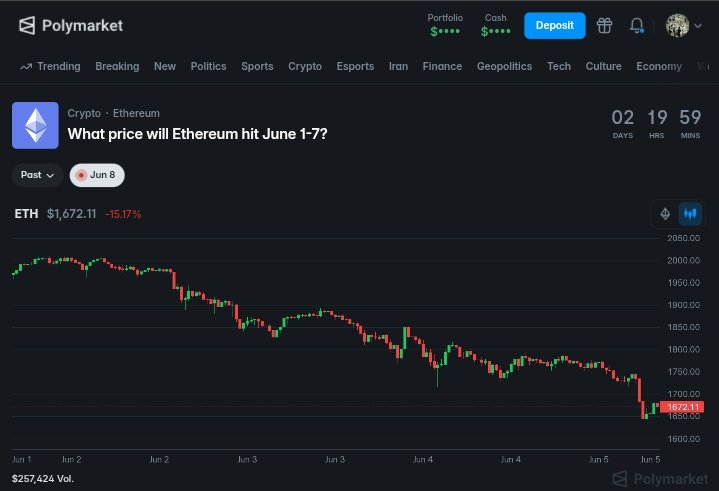Click the Polymarket wordmark in the header
The height and width of the screenshot is (491, 719).
(x=83, y=26)
